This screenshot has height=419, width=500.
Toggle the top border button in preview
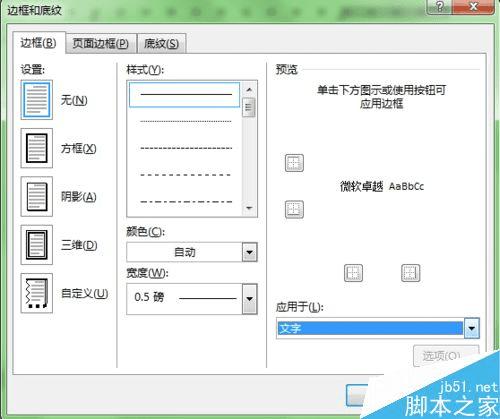pyautogui.click(x=294, y=163)
